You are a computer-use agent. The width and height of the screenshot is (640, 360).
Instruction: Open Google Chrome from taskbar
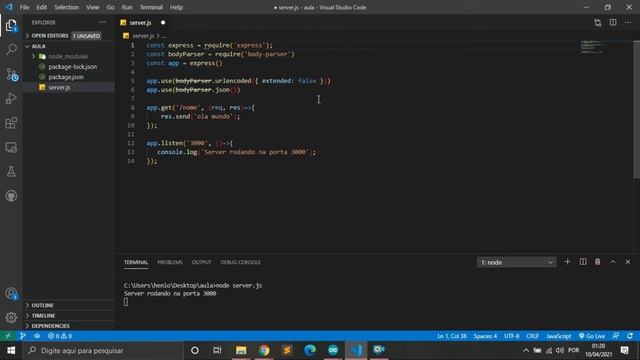(264, 350)
